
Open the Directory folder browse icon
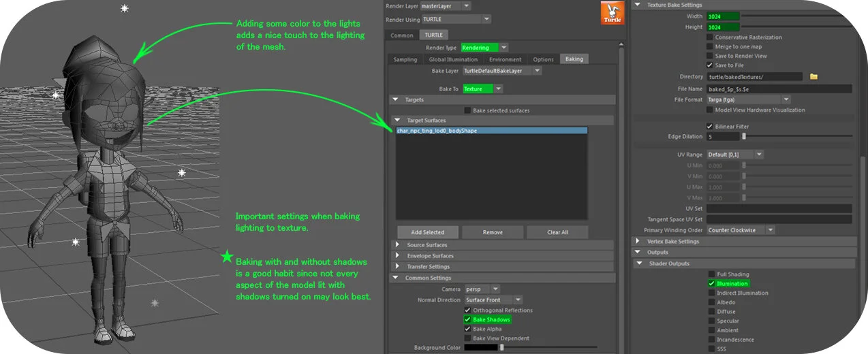(813, 77)
